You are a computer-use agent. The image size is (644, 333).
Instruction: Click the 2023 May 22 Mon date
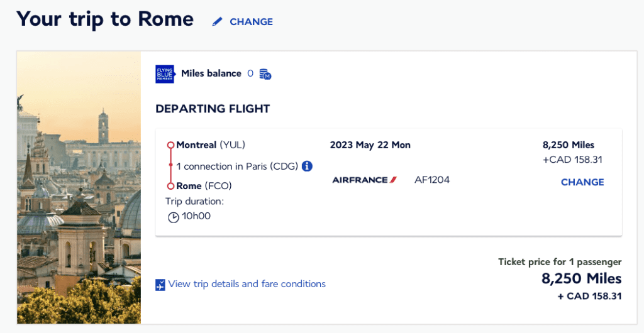(370, 145)
